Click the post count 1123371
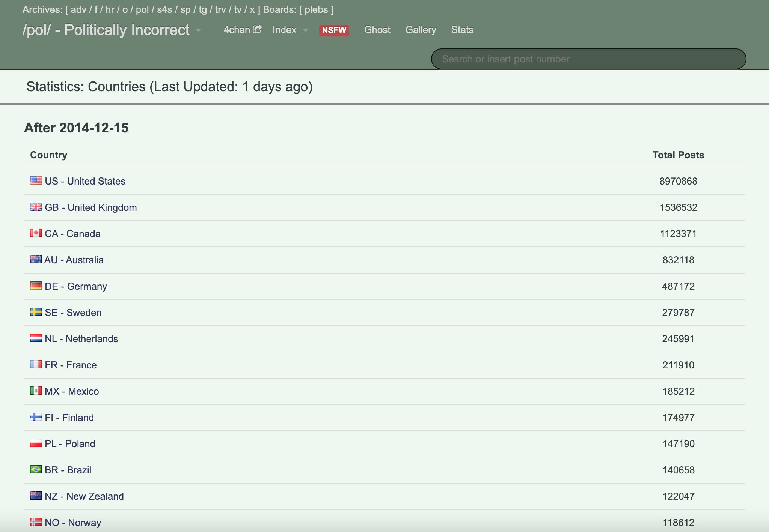 678,234
